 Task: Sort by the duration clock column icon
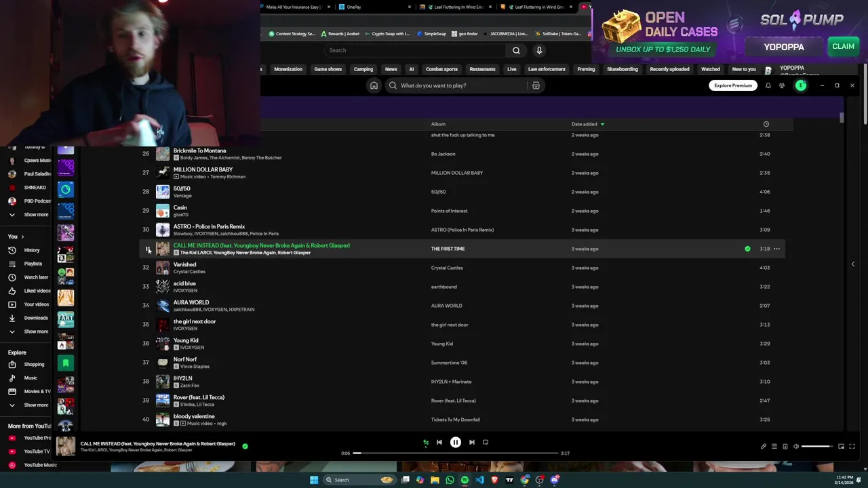pyautogui.click(x=766, y=124)
